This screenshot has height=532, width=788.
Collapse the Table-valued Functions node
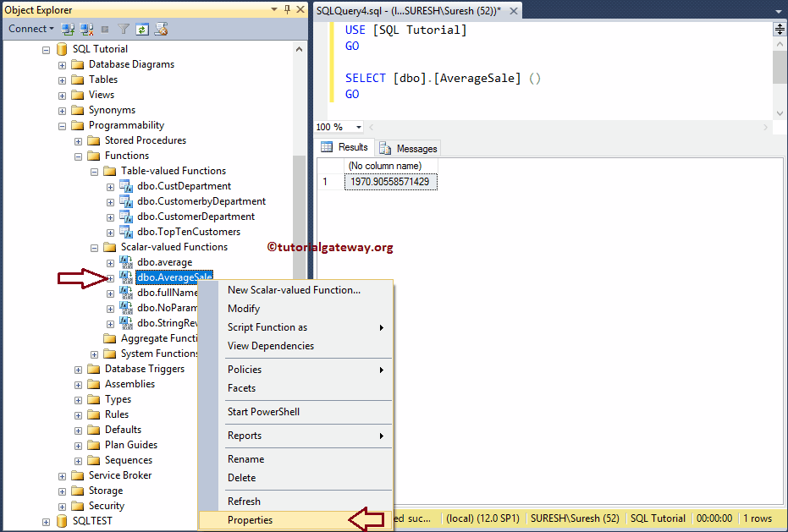pos(94,172)
